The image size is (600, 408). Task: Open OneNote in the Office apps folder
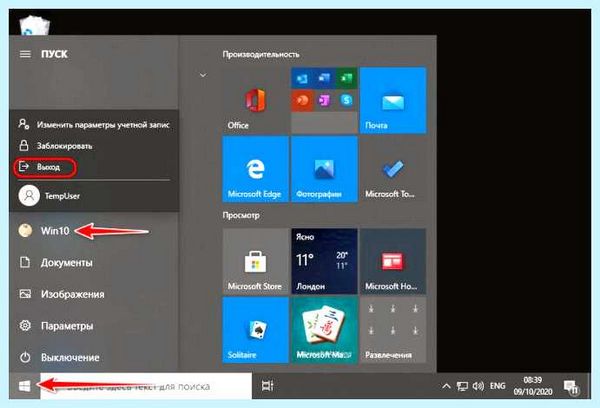pos(324,101)
